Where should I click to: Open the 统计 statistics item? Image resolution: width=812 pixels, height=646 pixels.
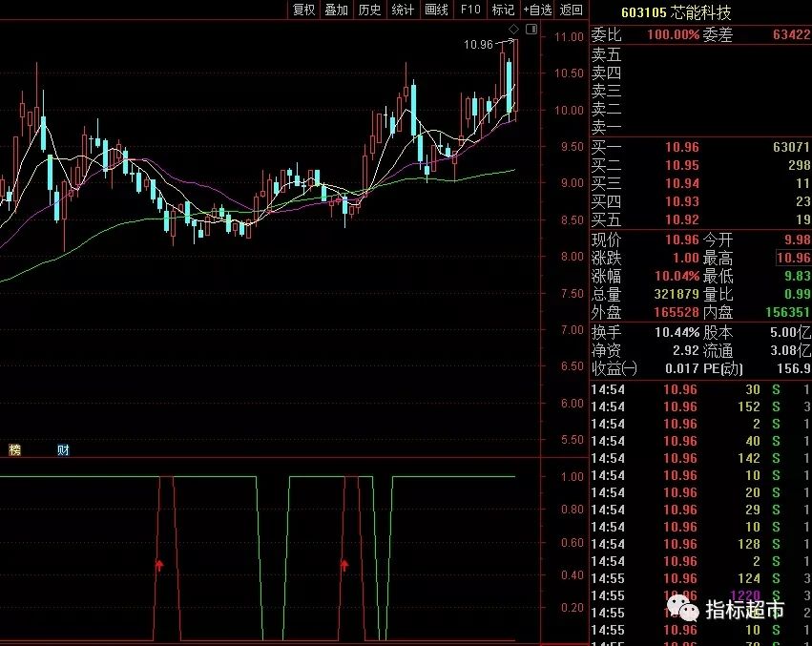click(x=403, y=10)
